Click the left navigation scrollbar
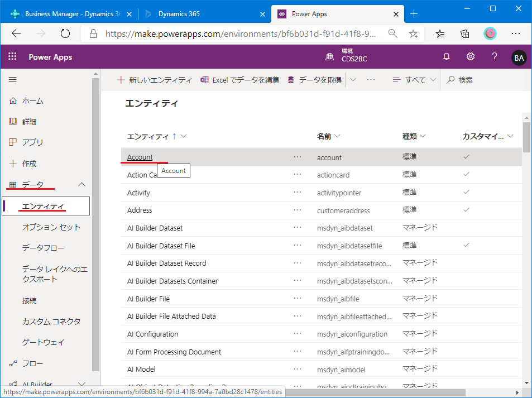532x398 pixels. pyautogui.click(x=95, y=224)
